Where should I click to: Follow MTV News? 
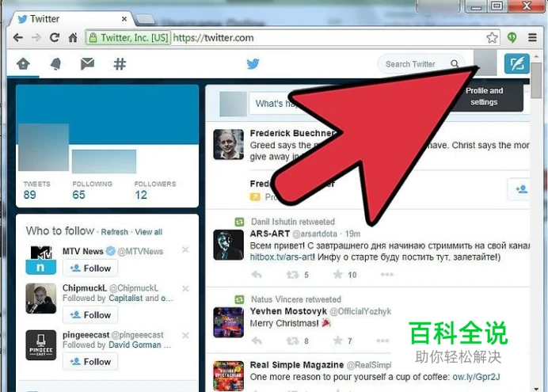(90, 268)
